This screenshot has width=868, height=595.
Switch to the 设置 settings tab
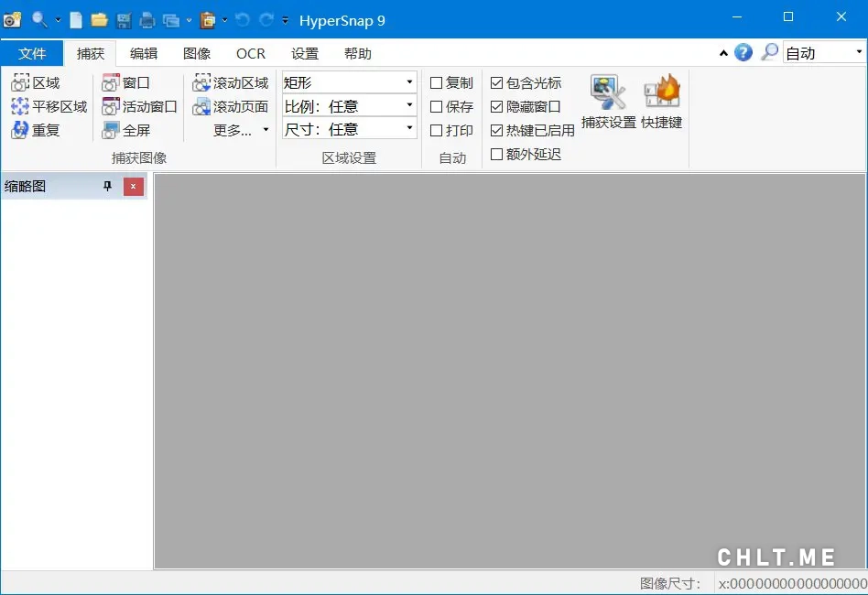coord(305,53)
